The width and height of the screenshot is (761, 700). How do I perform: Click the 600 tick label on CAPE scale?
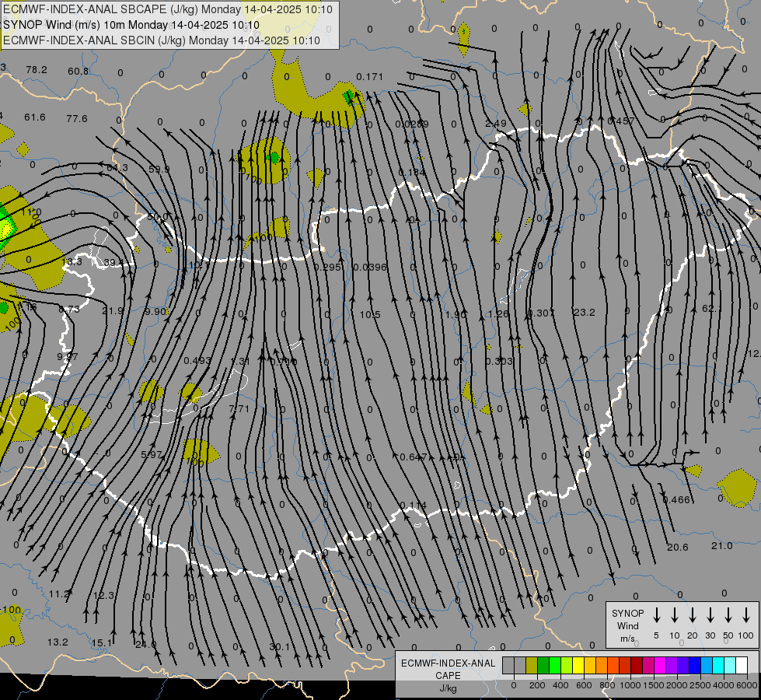click(584, 685)
